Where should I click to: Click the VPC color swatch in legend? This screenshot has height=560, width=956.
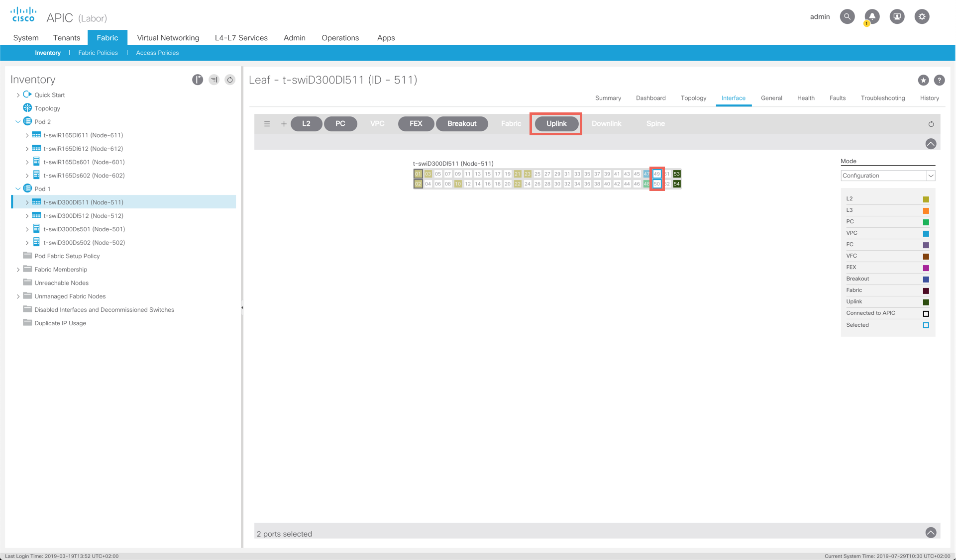926,233
